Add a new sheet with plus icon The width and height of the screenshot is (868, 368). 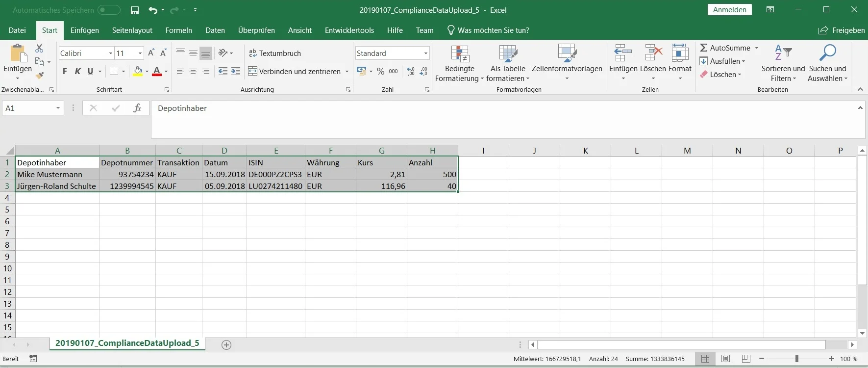[226, 345]
